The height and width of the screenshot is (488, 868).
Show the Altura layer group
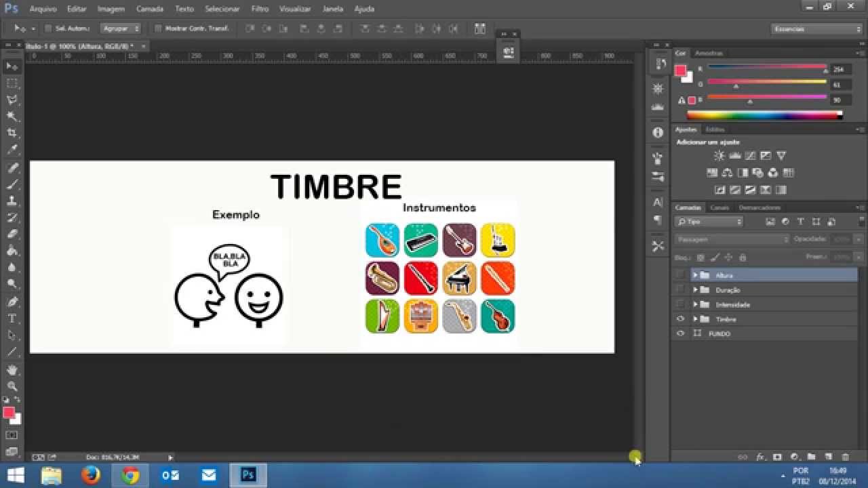[x=680, y=275]
